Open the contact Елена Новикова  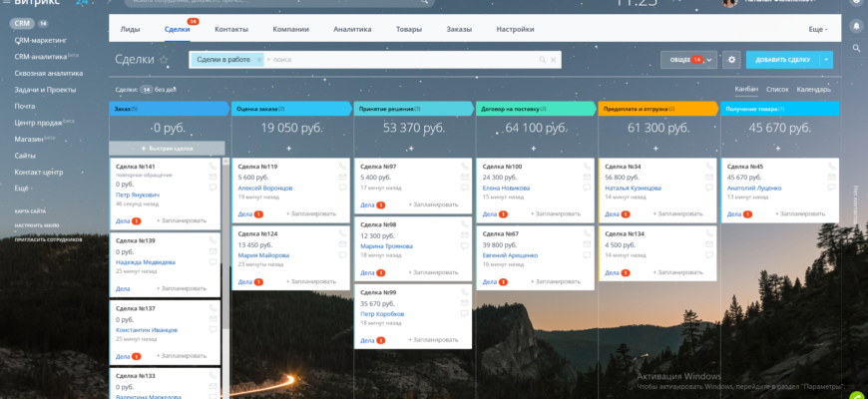coord(506,189)
